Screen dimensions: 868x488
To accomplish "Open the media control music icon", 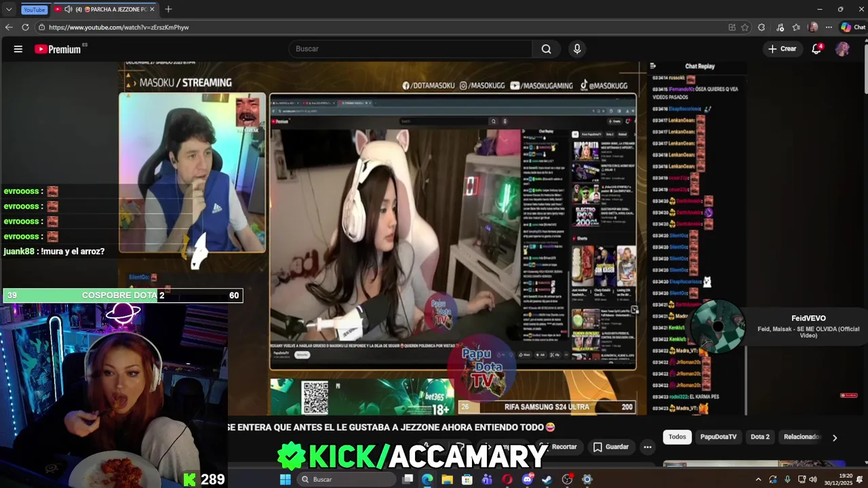I will [x=781, y=27].
